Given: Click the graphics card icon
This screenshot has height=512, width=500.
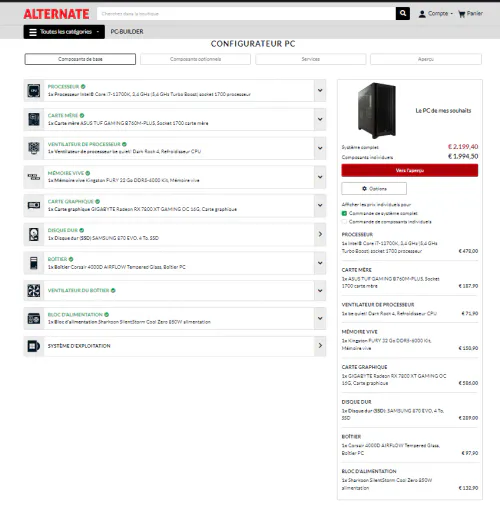Looking at the screenshot, I should tap(34, 205).
